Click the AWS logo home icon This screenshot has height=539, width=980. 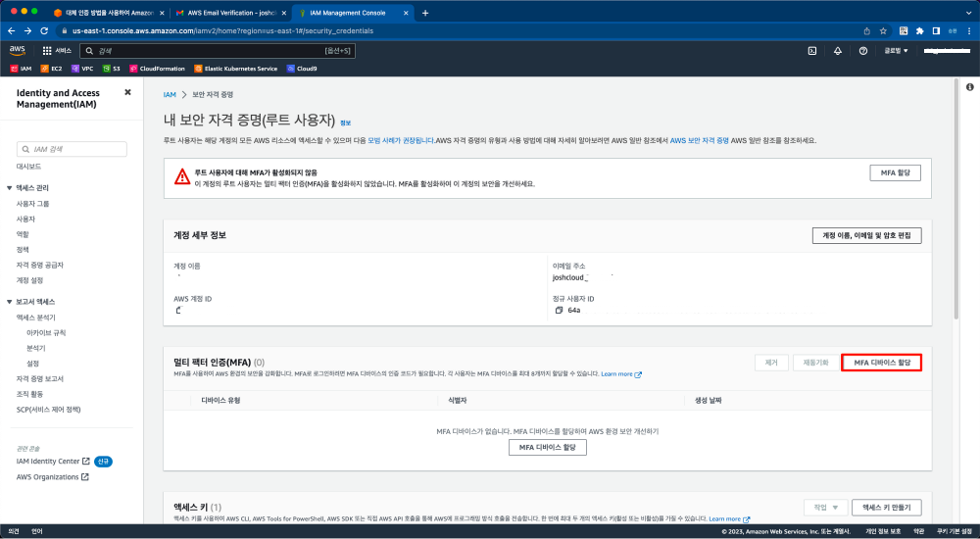point(18,51)
